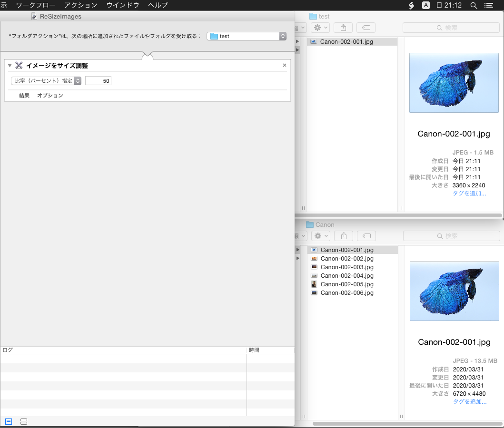This screenshot has height=428, width=504.
Task: Open the test folder dropdown selector
Action: coord(247,36)
